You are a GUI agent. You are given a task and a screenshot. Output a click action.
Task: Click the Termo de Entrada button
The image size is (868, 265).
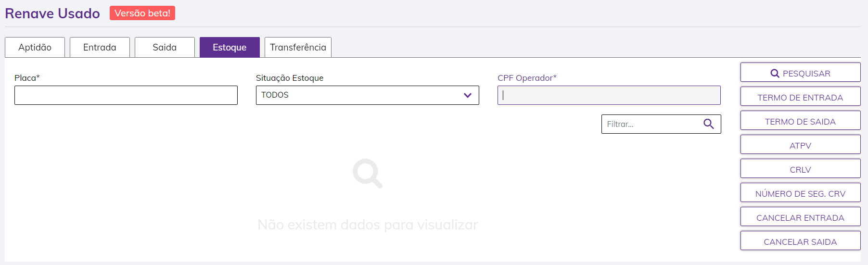(800, 97)
